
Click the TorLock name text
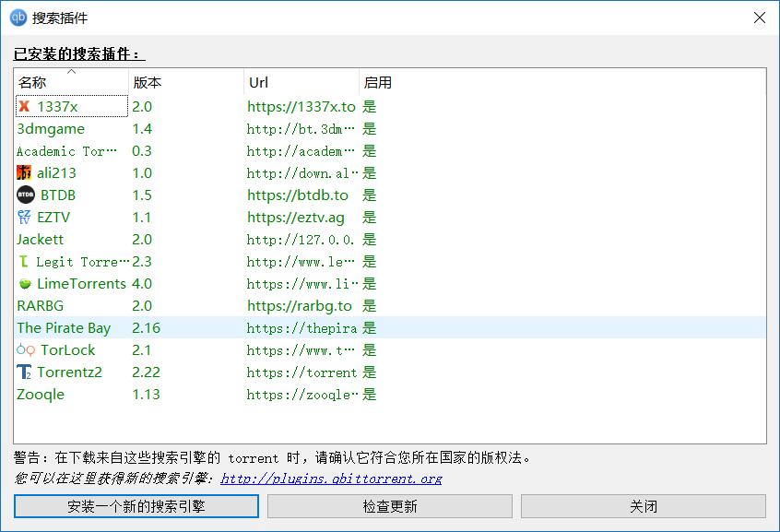[67, 349]
